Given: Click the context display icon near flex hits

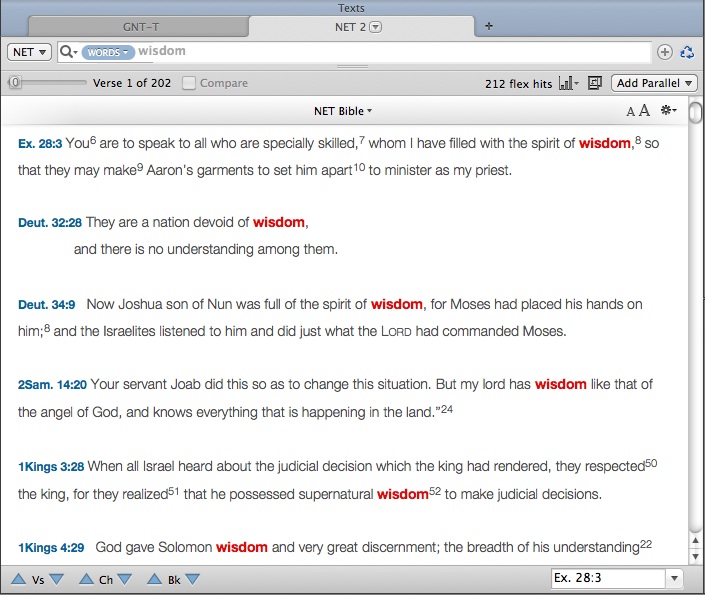Looking at the screenshot, I should pos(595,84).
